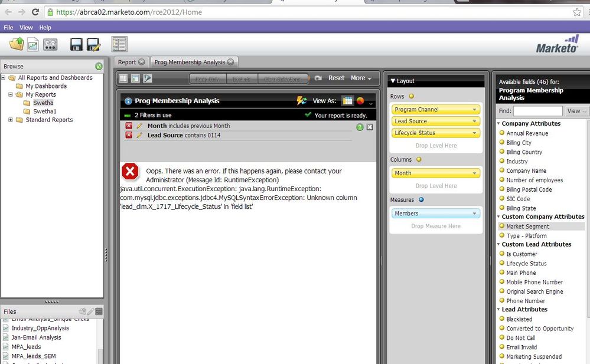Toggle the layout panel toolbar icon
The height and width of the screenshot is (364, 590).
click(x=135, y=78)
